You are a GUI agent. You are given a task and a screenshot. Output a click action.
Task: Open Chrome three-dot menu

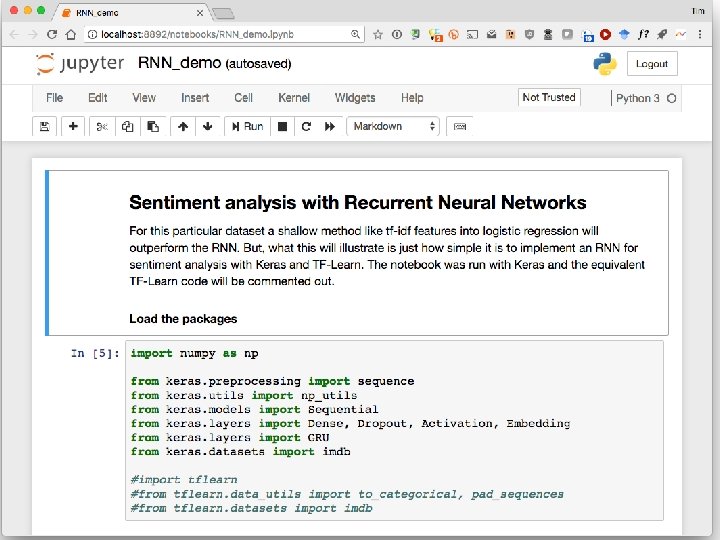pos(700,34)
